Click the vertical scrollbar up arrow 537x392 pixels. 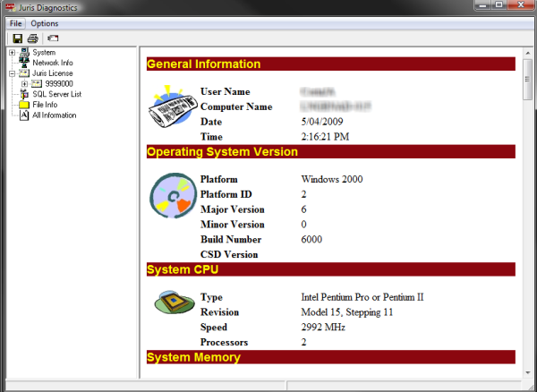528,52
